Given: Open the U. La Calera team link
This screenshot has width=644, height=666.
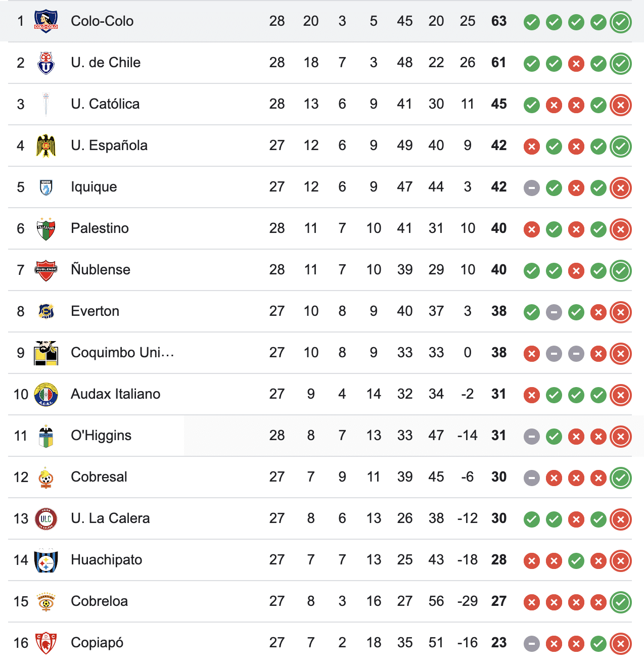Looking at the screenshot, I should (x=110, y=518).
